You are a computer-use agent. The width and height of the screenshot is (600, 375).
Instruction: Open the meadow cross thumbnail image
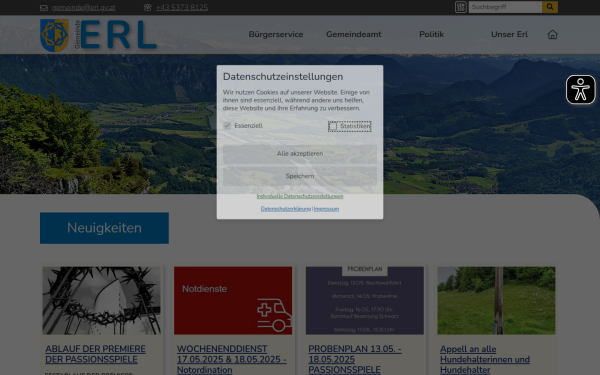(496, 300)
